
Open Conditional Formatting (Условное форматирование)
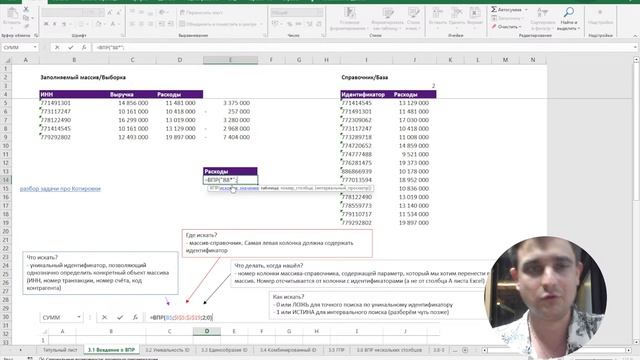[349, 19]
